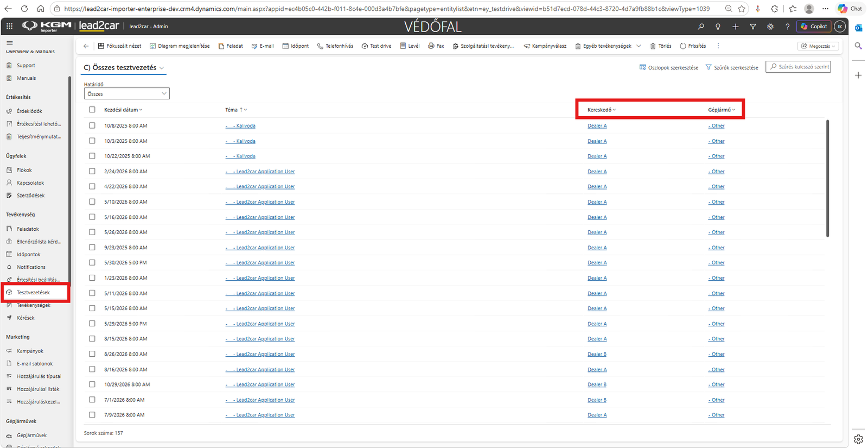Click Oszlopok szerkesztése button
868x448 pixels.
pyautogui.click(x=669, y=67)
